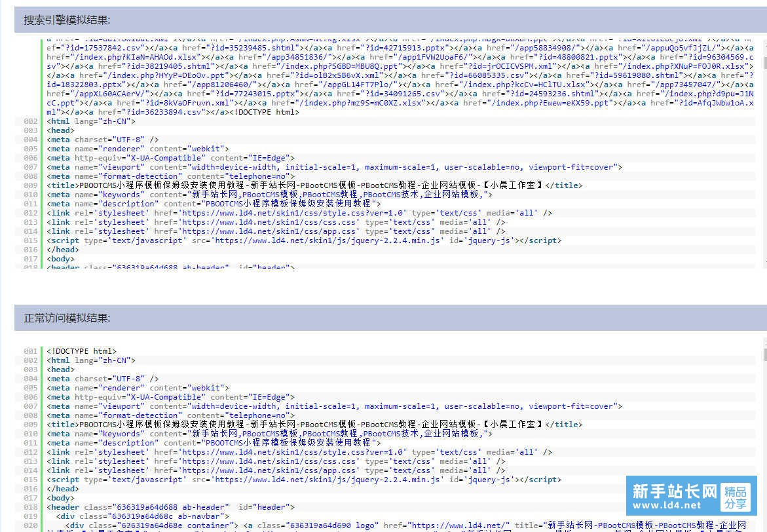Click line number 012 in normal visit panel
Viewport: 767px width, 532px height.
[x=30, y=453]
